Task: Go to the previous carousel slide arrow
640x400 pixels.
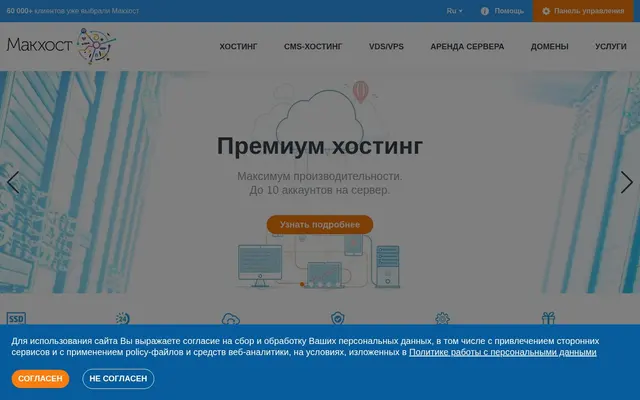Action: click(13, 182)
